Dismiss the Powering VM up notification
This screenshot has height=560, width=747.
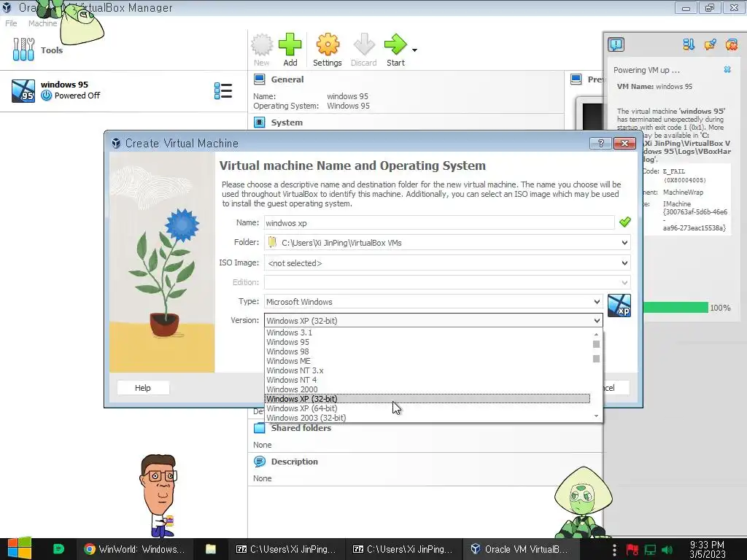727,69
